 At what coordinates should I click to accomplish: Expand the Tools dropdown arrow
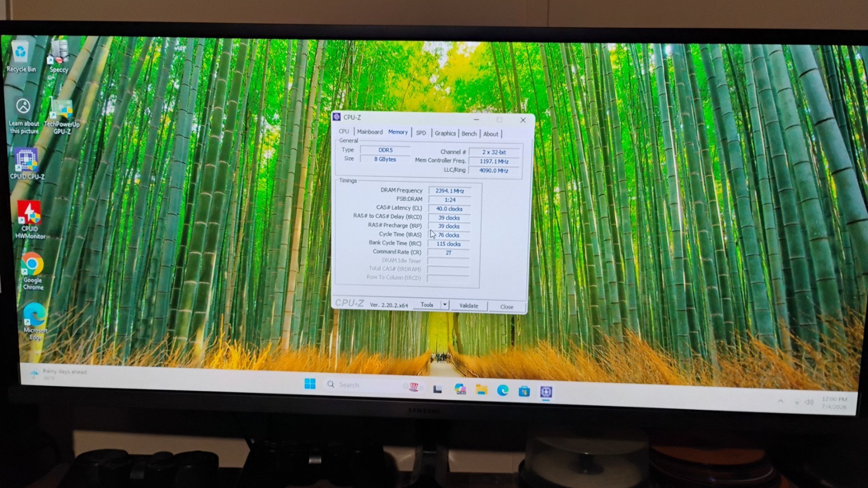point(444,305)
